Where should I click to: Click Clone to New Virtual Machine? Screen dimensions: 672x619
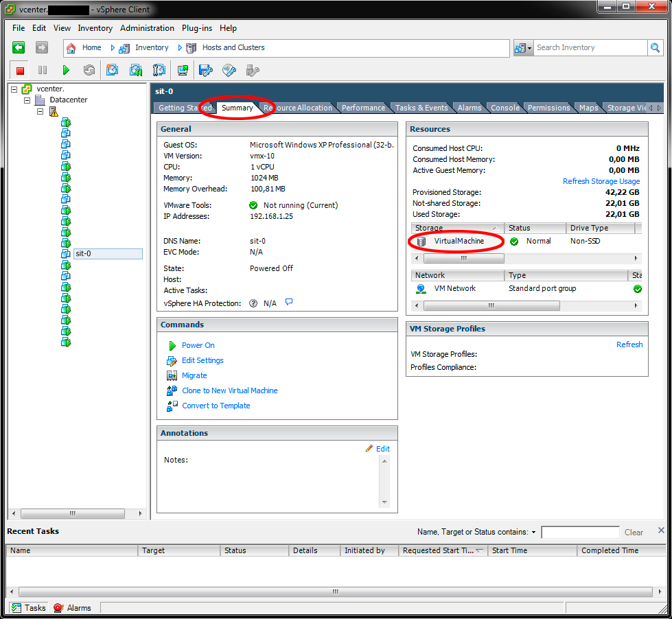[x=230, y=390]
